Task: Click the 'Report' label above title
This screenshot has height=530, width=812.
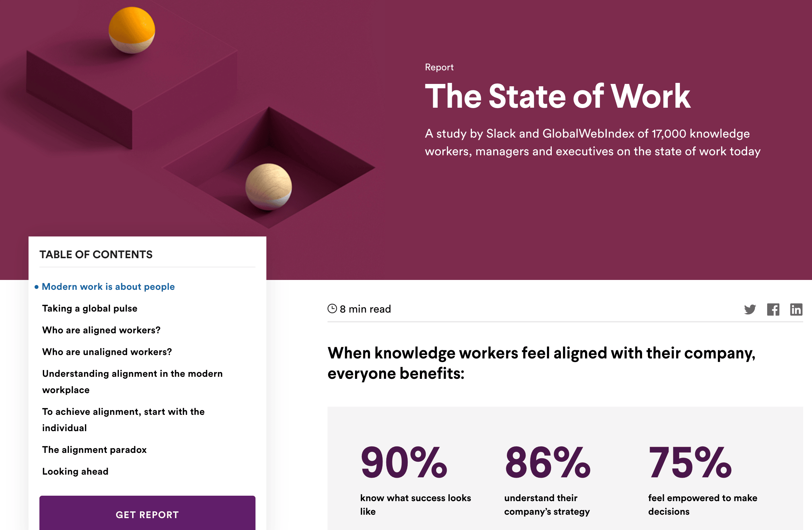Action: point(439,67)
